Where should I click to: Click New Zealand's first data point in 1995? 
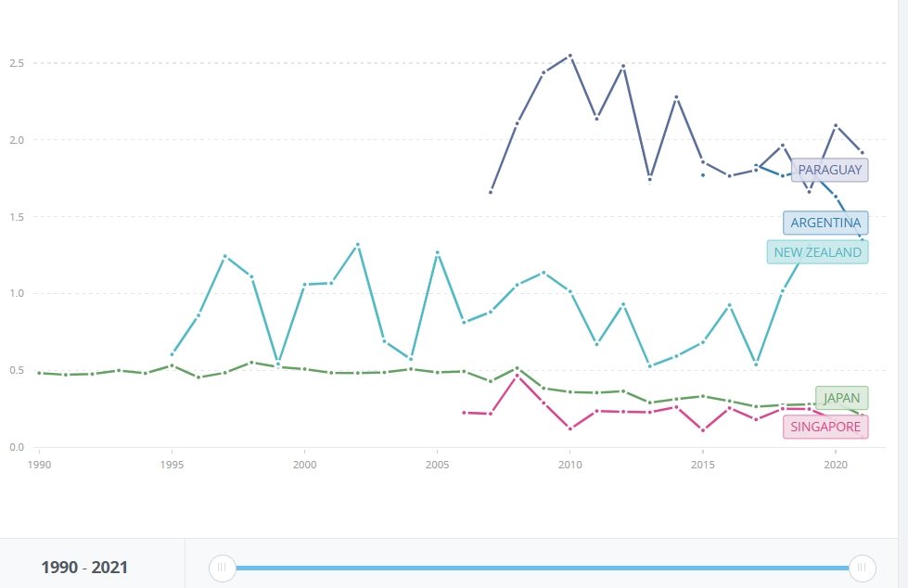[x=172, y=354]
